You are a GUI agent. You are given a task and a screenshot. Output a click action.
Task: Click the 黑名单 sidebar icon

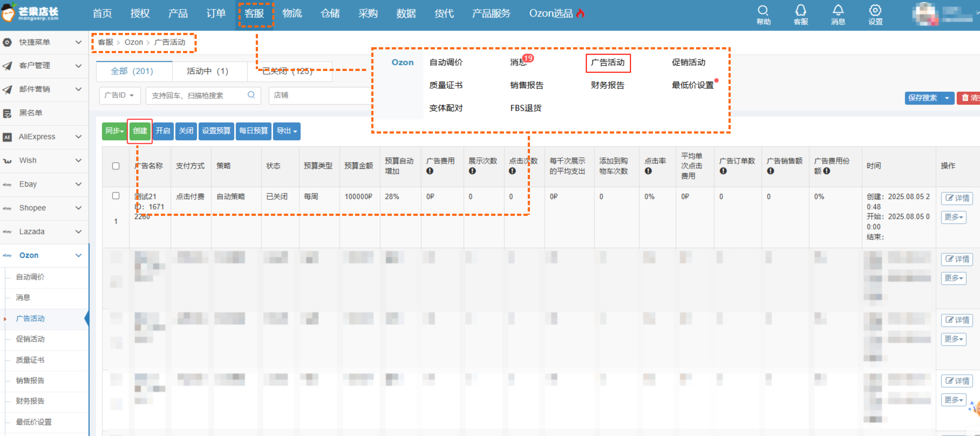[7, 113]
